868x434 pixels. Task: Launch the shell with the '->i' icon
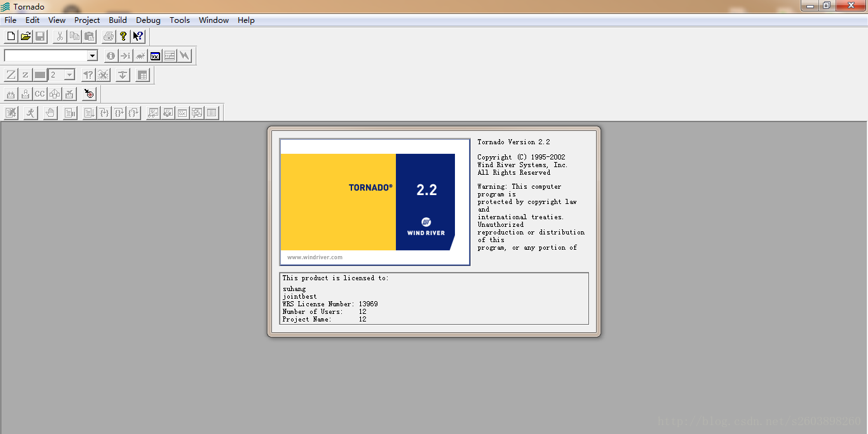pyautogui.click(x=126, y=56)
